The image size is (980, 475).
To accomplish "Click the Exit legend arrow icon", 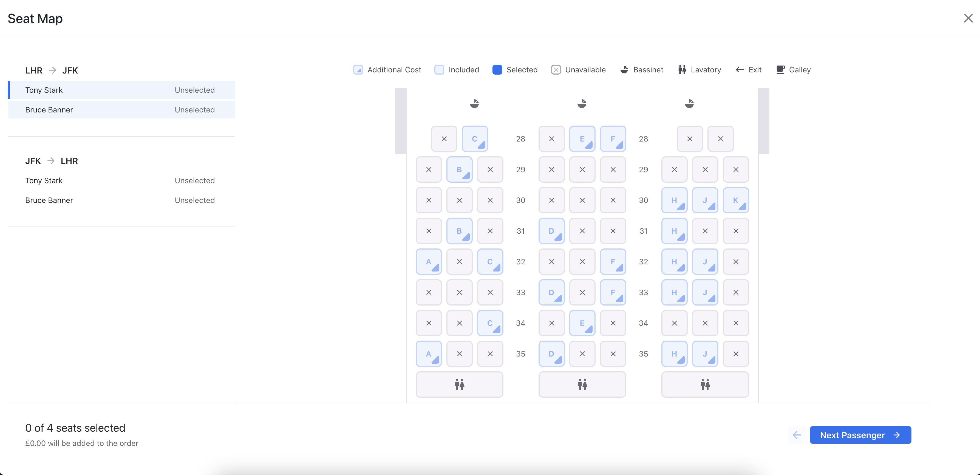I will coord(740,70).
